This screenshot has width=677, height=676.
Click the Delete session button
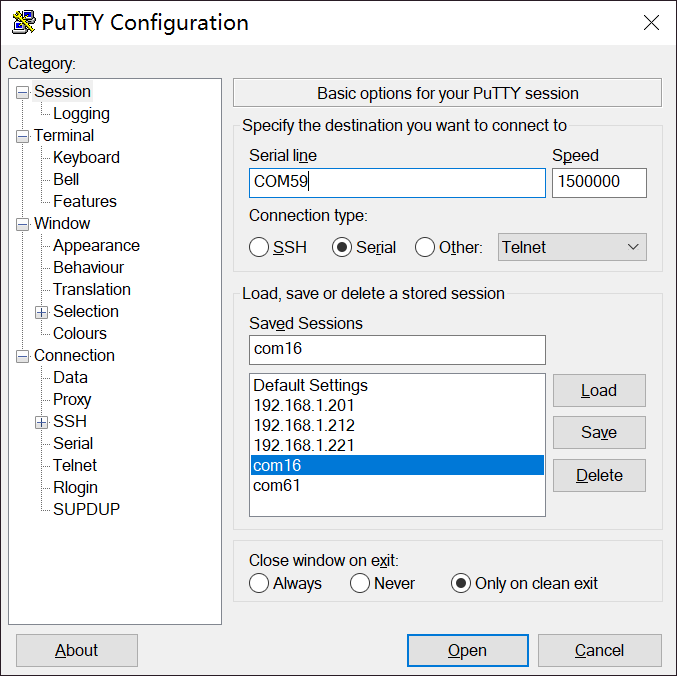click(599, 476)
